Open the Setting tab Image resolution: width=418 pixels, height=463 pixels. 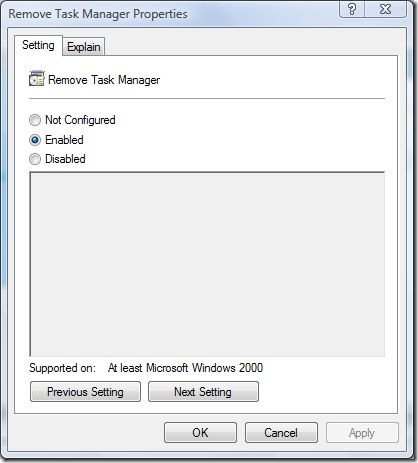[x=38, y=45]
